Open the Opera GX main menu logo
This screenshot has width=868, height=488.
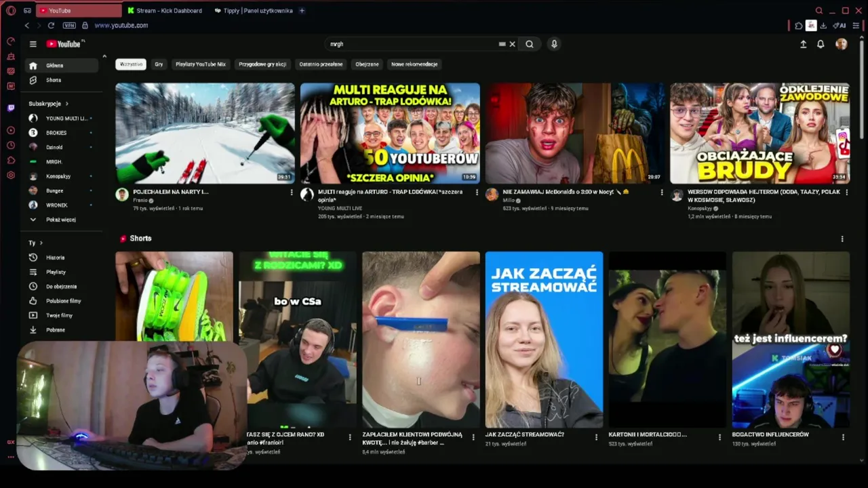(x=11, y=11)
